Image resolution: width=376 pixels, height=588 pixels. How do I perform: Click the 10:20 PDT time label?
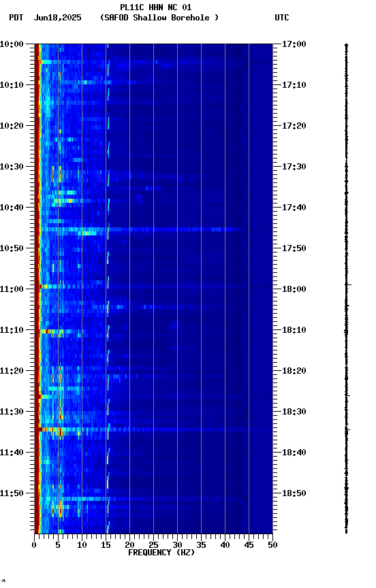12,126
